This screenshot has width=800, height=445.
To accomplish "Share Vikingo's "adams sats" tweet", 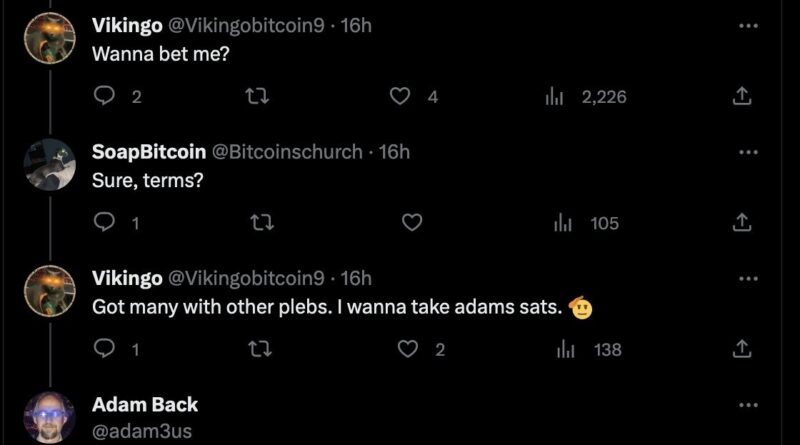I will [x=742, y=349].
